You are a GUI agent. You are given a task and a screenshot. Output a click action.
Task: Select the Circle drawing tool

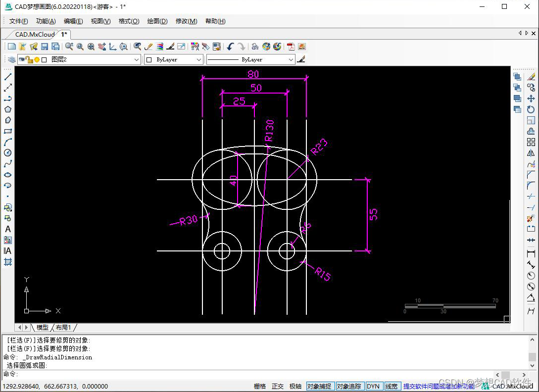click(8, 153)
